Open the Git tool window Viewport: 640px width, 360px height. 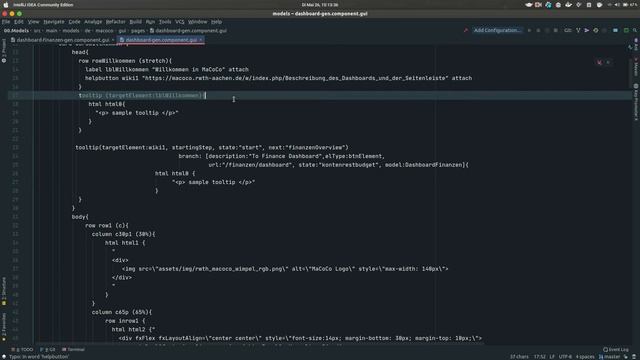pos(48,349)
